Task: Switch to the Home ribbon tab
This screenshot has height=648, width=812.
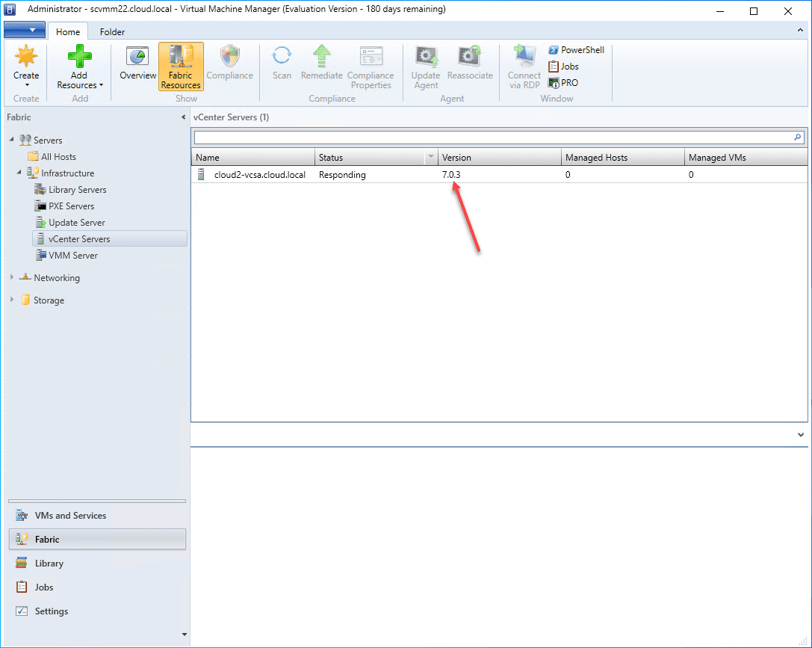Action: click(68, 31)
